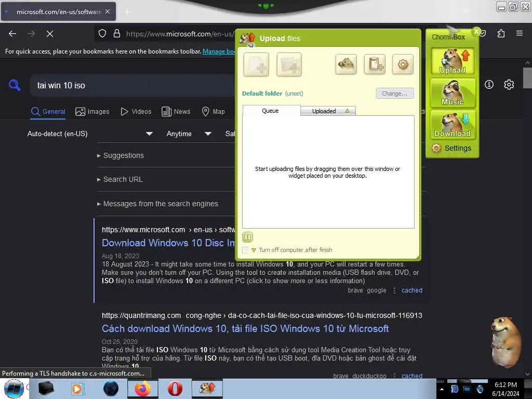Open Firefox from the taskbar
Image resolution: width=532 pixels, height=399 pixels.
(x=143, y=389)
